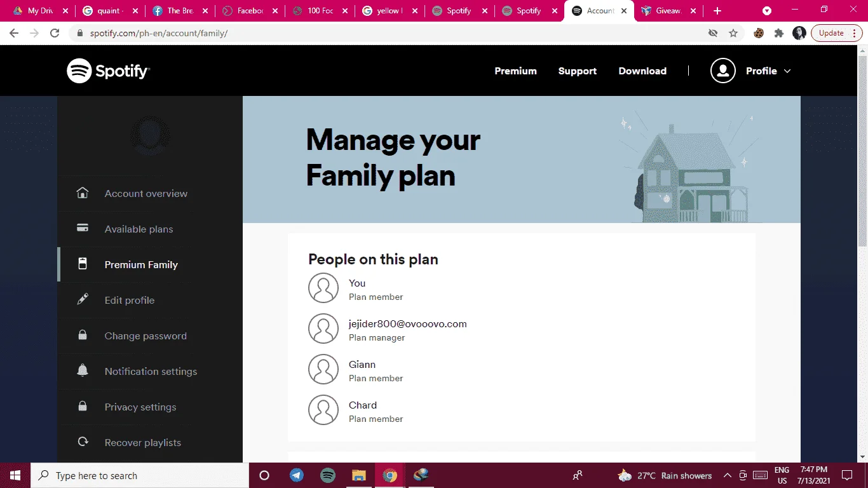The height and width of the screenshot is (488, 868).
Task: Open Spotify app from the taskbar
Action: [x=328, y=475]
